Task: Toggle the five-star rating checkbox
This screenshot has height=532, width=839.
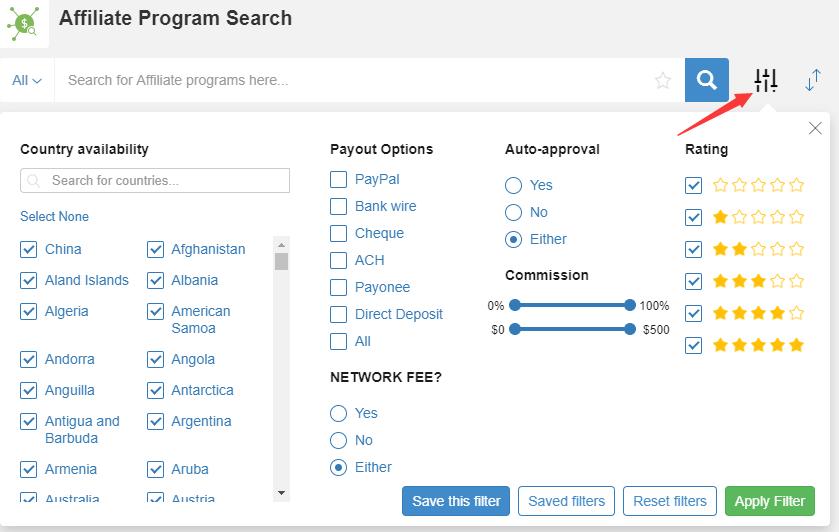Action: (x=694, y=345)
